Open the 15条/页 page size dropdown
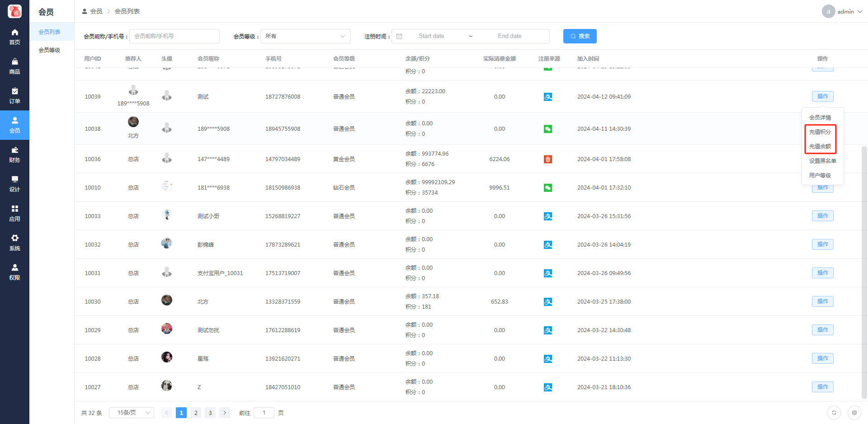 click(132, 413)
